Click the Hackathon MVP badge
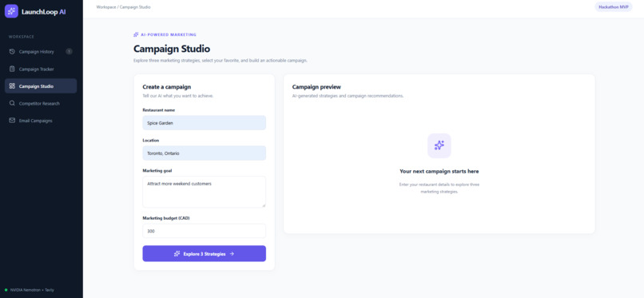644x298 pixels. pos(613,7)
